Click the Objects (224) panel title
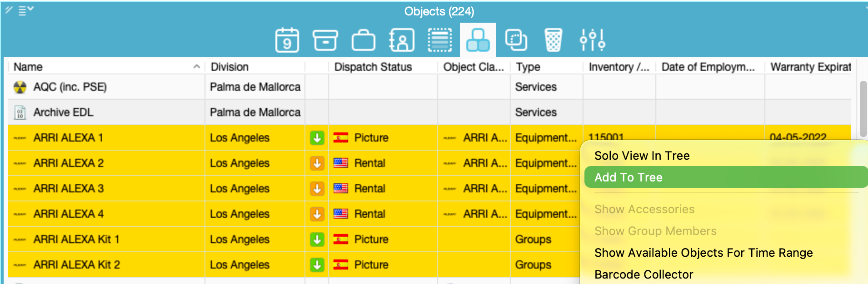This screenshot has height=284, width=868. [x=439, y=11]
